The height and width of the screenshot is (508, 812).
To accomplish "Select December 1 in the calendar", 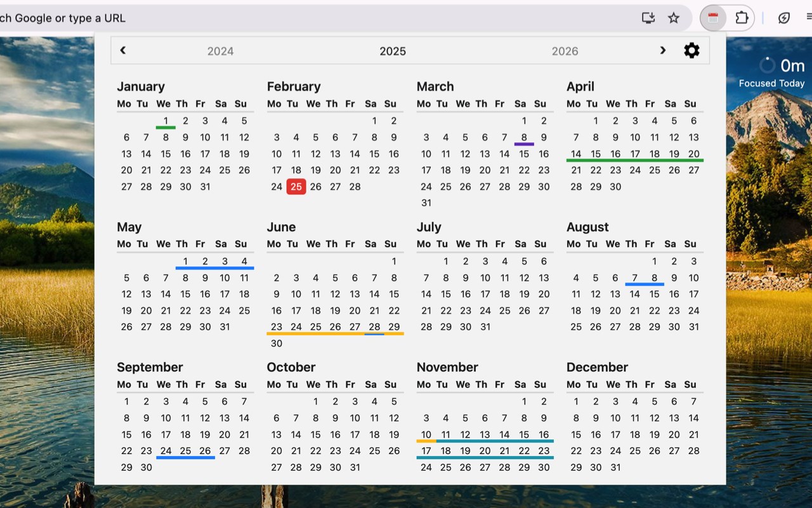I will pos(576,401).
